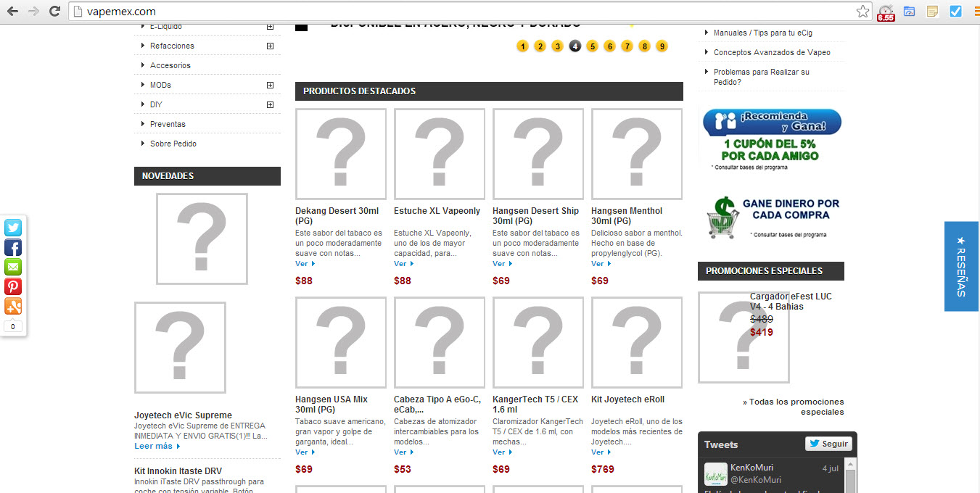Open the Reseñas side tab

(x=961, y=266)
